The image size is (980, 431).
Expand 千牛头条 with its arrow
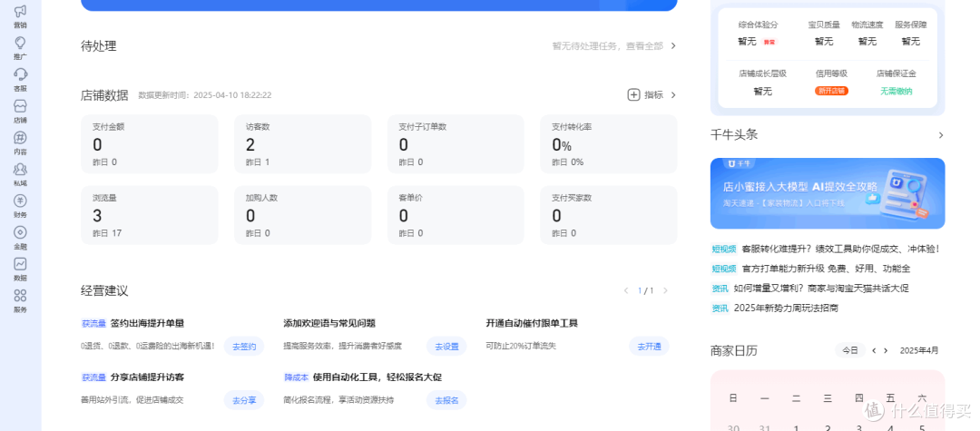pos(941,135)
